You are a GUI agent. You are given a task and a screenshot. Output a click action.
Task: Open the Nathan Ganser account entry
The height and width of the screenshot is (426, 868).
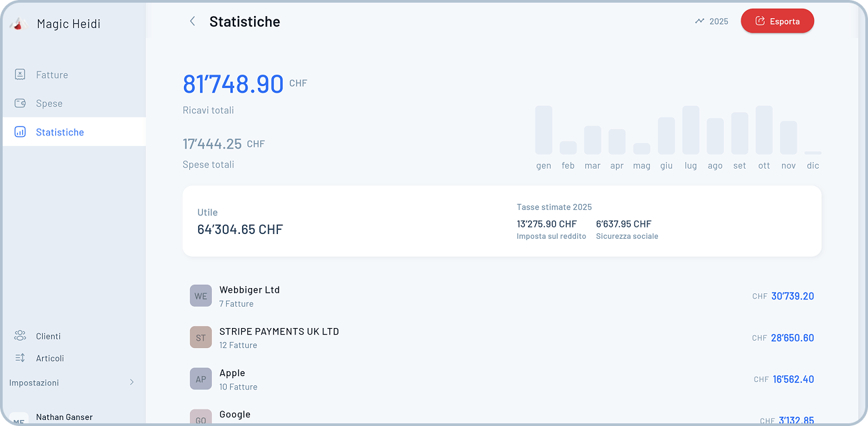(64, 416)
